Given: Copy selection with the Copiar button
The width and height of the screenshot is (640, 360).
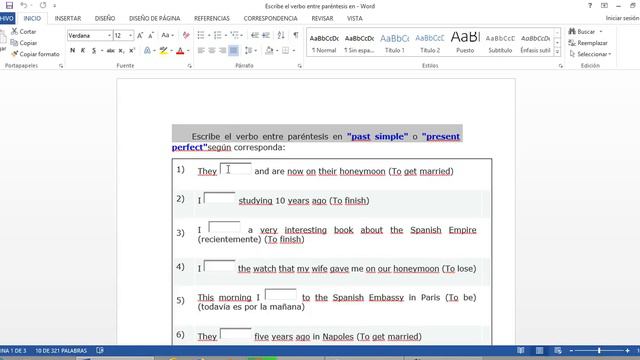Looking at the screenshot, I should click(x=24, y=43).
